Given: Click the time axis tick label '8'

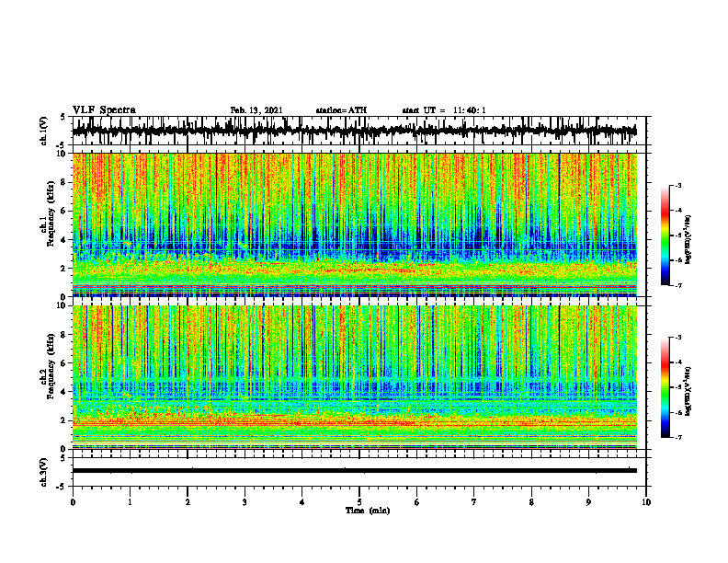Looking at the screenshot, I should click(531, 502).
